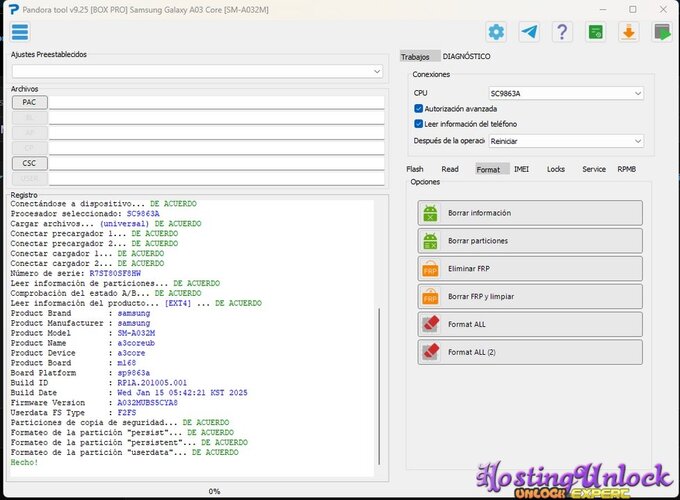Click Borrar FRP y limpiar button
The image size is (680, 500).
(530, 297)
